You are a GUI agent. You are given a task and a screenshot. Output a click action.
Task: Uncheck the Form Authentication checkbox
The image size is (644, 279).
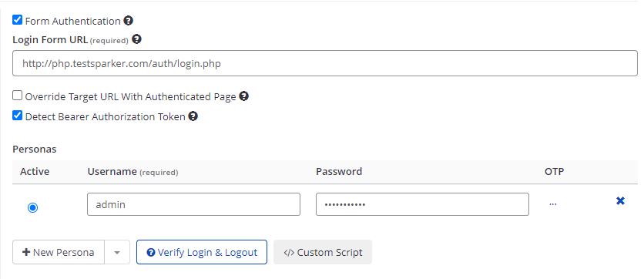click(x=17, y=20)
